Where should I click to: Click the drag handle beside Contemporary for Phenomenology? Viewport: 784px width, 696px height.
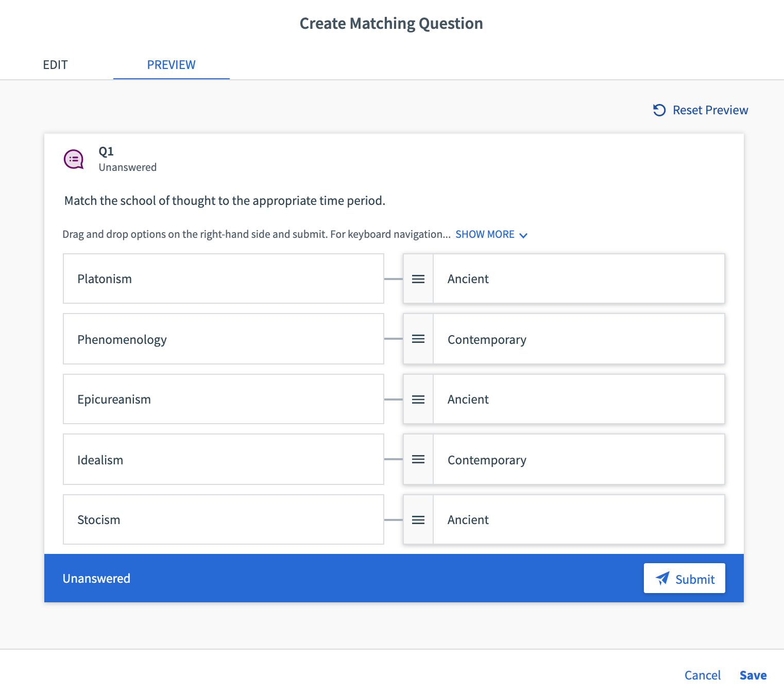click(418, 339)
